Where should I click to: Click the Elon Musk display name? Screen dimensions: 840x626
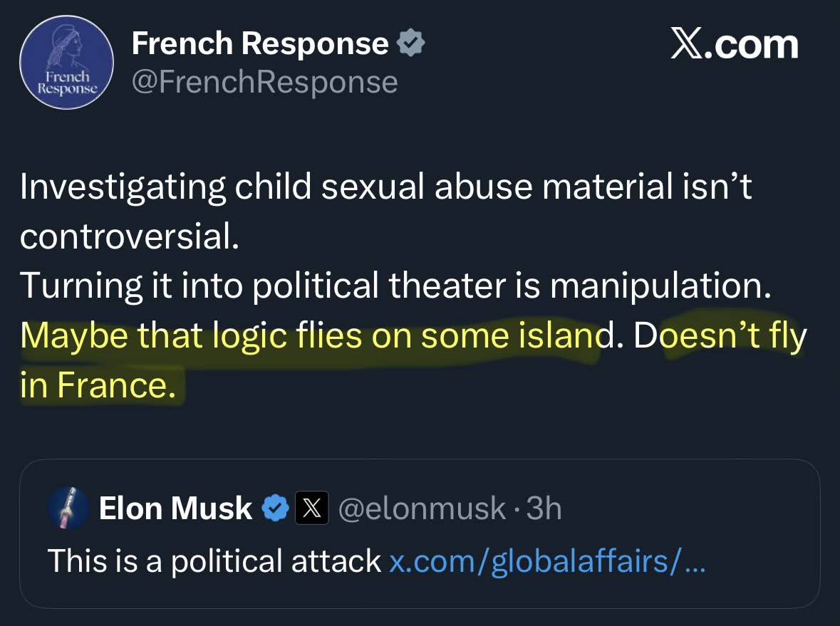tap(175, 508)
